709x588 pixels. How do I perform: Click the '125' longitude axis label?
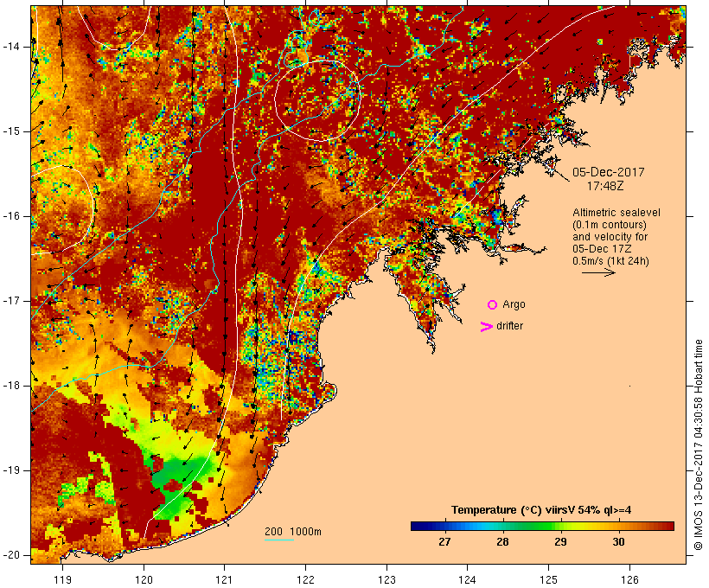549,580
